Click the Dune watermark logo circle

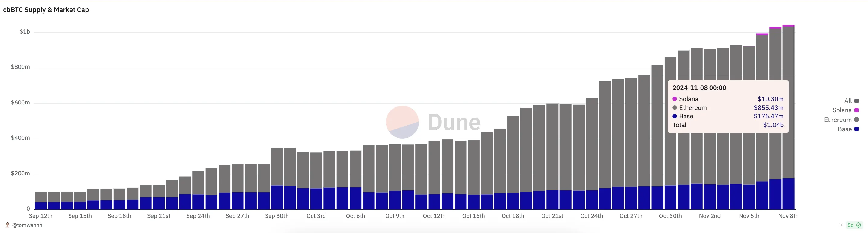click(402, 122)
